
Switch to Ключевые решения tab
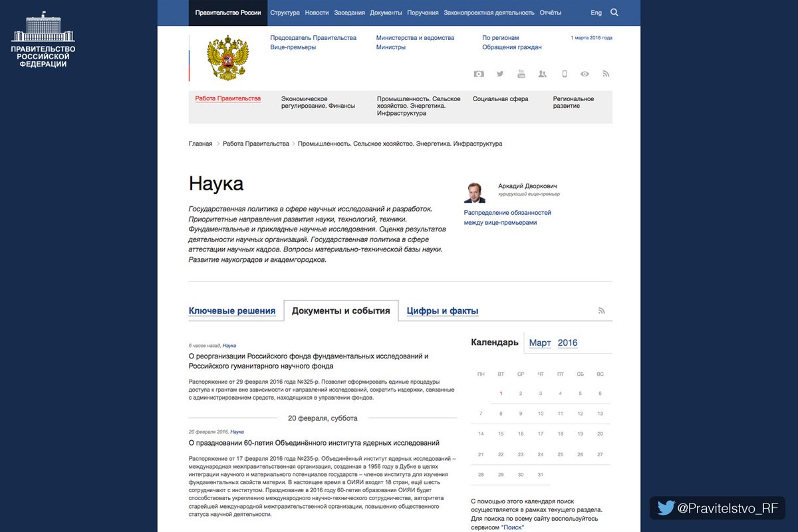232,311
